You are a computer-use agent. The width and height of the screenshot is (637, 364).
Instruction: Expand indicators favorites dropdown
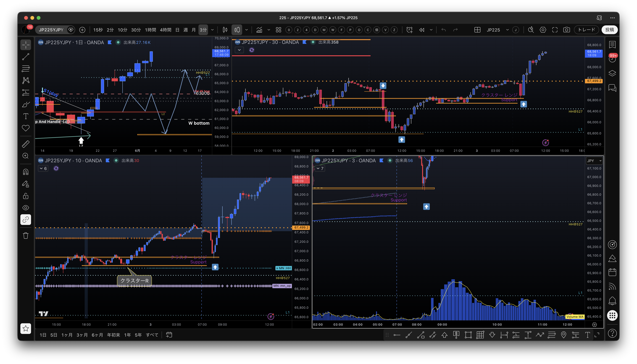[269, 30]
